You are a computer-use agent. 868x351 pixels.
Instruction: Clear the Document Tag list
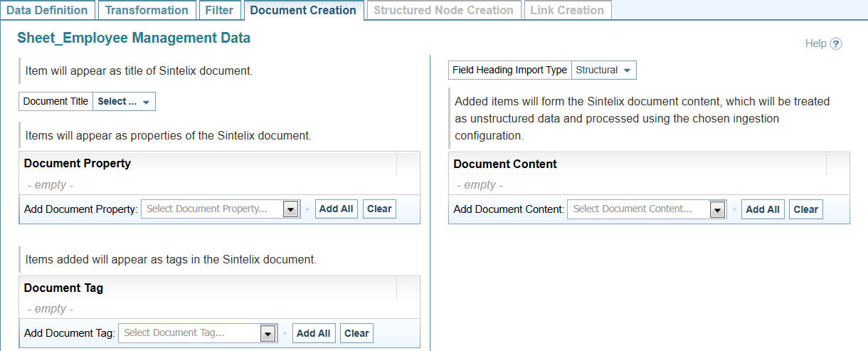(356, 333)
